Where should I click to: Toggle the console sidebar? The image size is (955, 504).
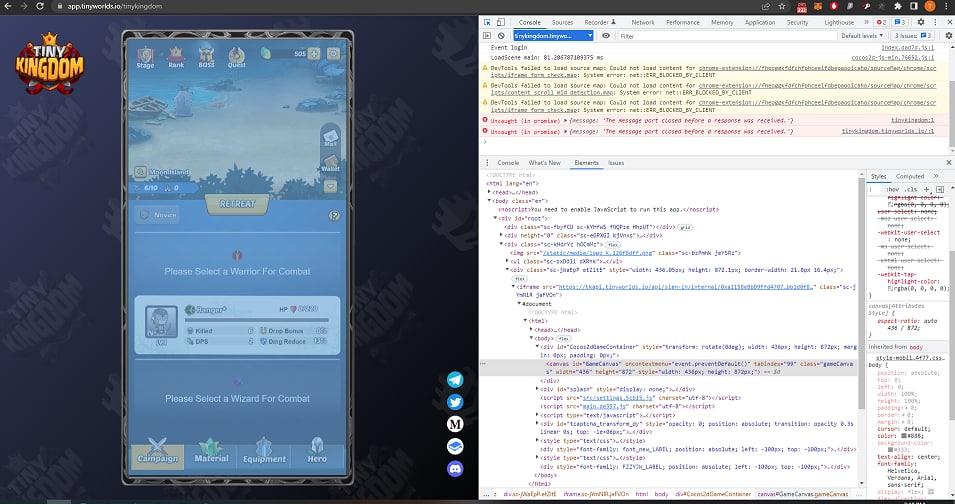[487, 36]
